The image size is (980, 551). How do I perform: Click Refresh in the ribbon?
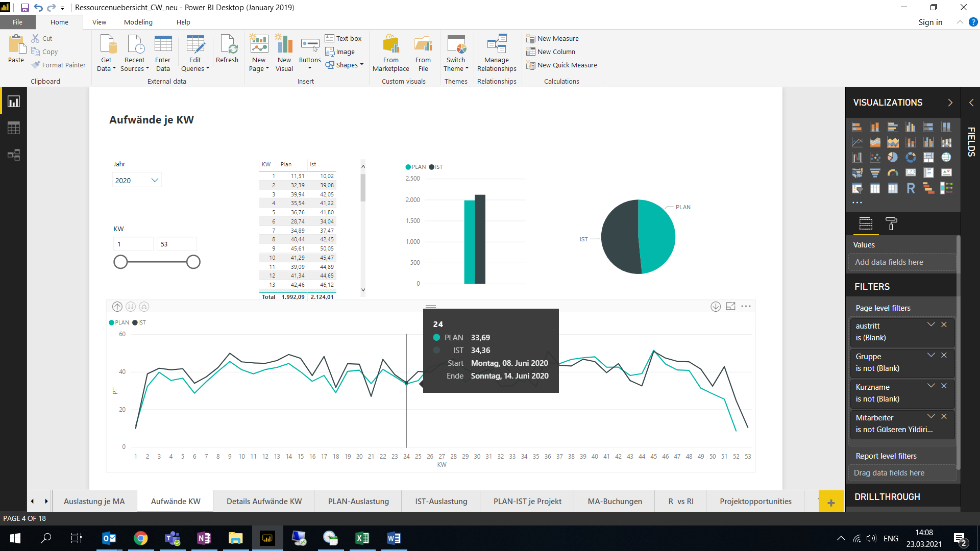227,49
